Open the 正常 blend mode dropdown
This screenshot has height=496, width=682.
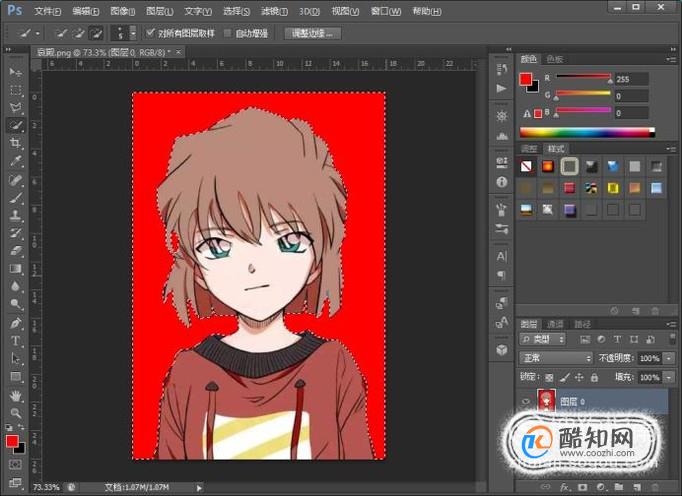click(556, 358)
